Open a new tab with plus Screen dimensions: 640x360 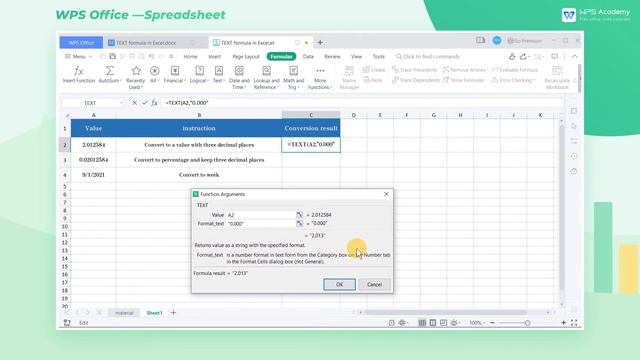[x=320, y=42]
